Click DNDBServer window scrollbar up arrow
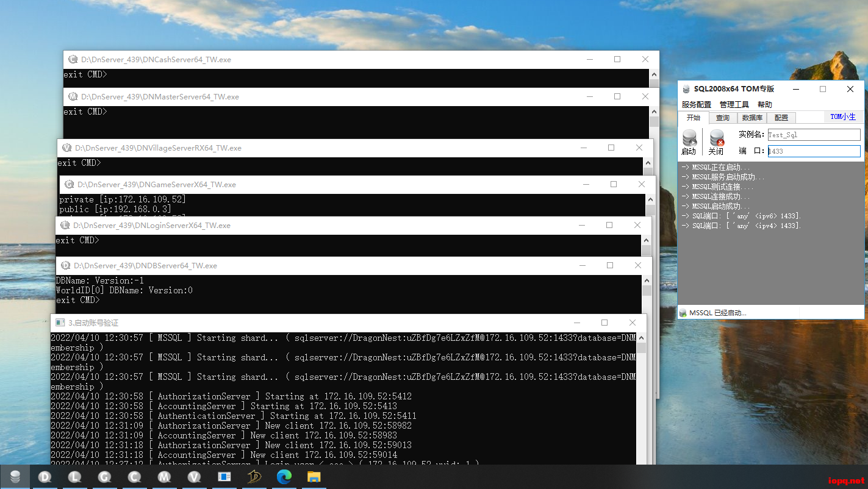 (x=647, y=280)
